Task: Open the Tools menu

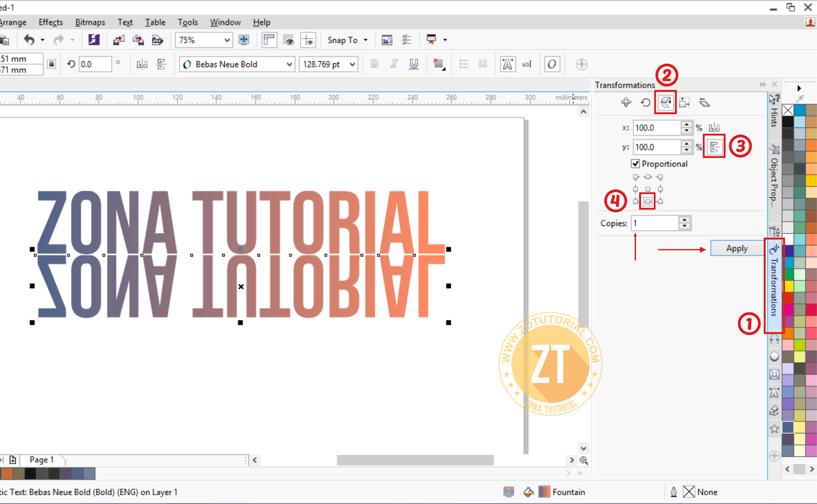Action: [187, 22]
